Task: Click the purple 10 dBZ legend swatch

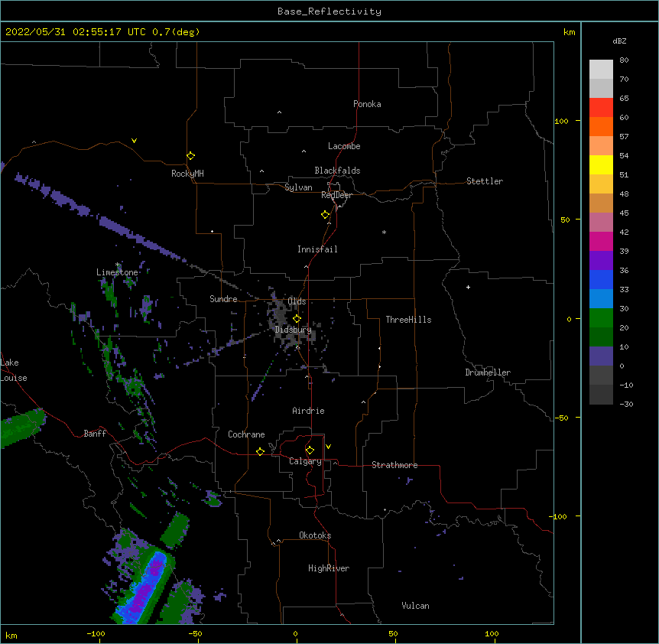Action: point(601,356)
